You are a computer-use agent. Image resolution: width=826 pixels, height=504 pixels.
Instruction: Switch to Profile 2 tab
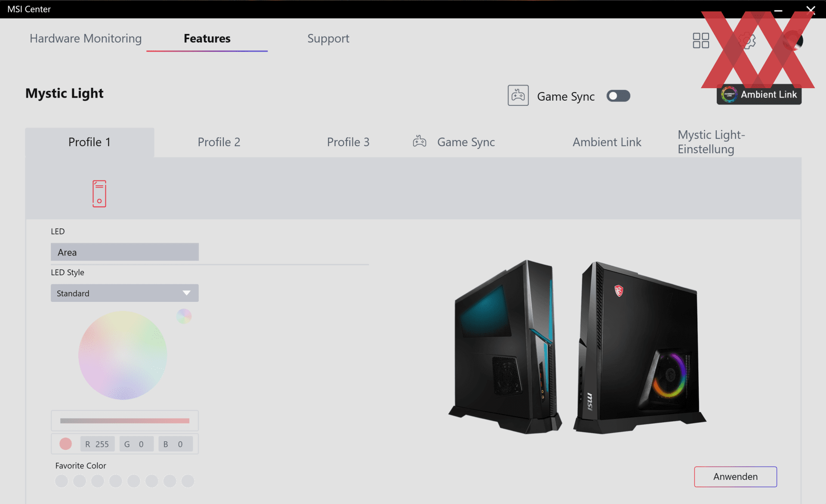pyautogui.click(x=218, y=141)
